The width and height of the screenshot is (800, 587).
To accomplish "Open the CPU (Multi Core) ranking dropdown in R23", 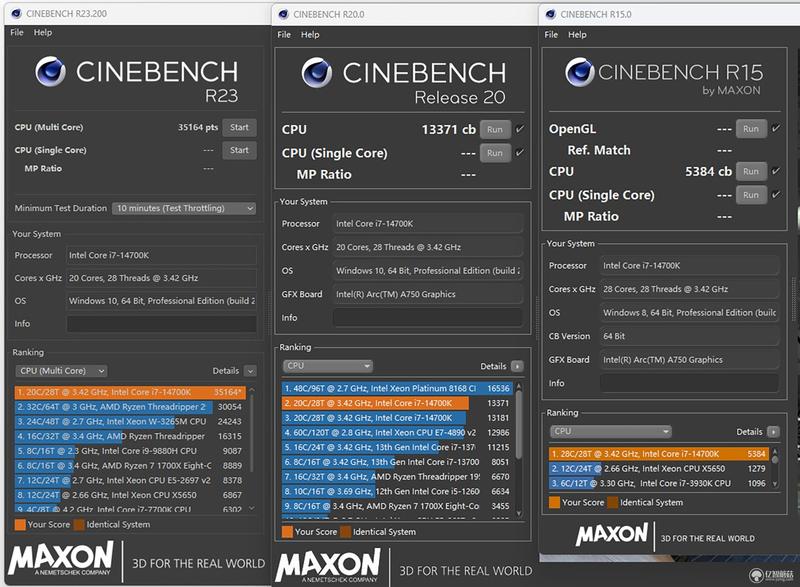I will point(61,371).
